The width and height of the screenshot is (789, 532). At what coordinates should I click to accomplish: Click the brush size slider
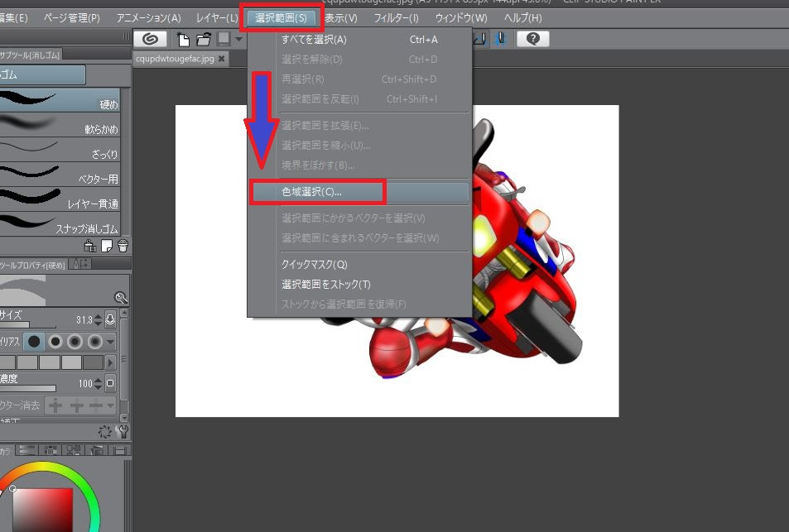tap(28, 325)
